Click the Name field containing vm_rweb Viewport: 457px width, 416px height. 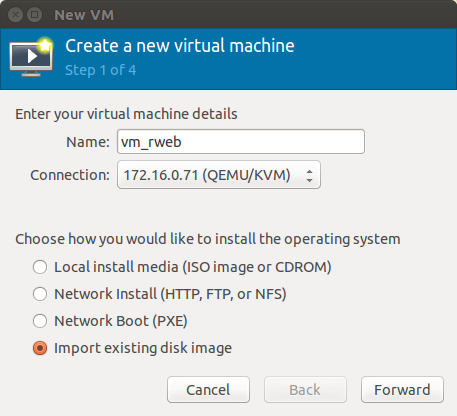point(241,142)
